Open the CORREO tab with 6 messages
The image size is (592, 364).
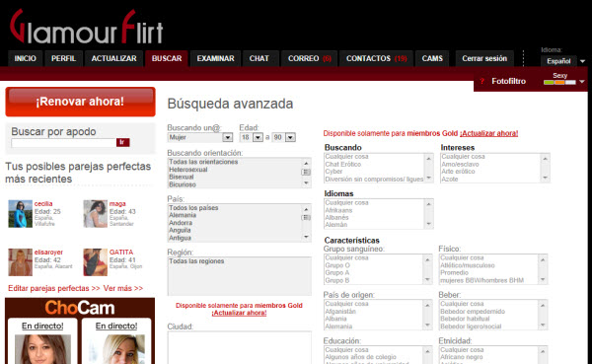point(309,58)
